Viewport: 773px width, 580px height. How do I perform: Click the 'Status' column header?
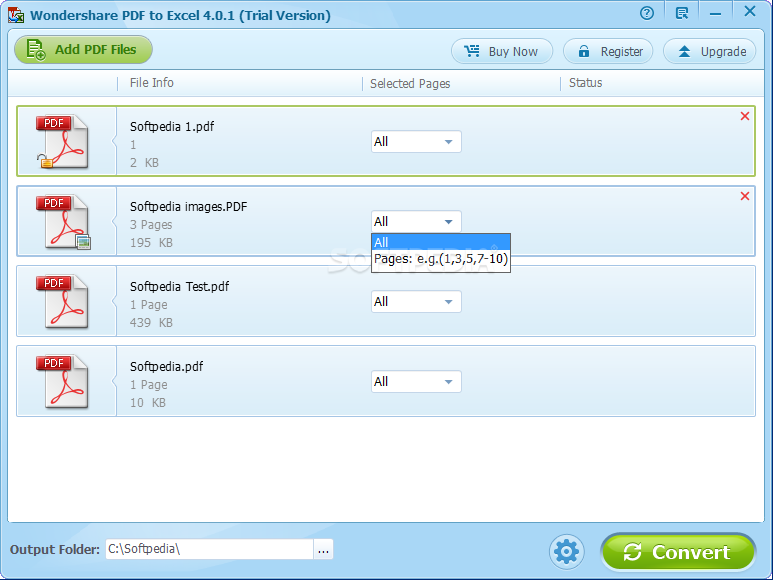coord(586,83)
